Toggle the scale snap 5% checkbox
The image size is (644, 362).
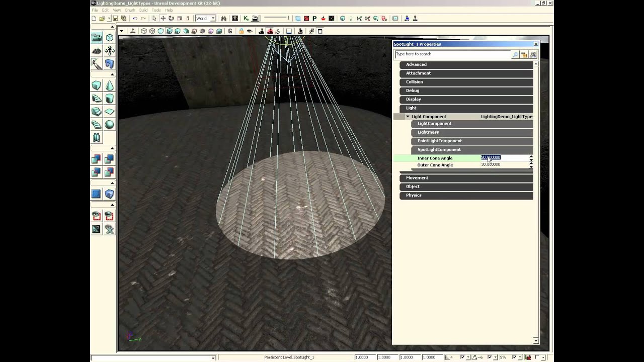click(515, 357)
